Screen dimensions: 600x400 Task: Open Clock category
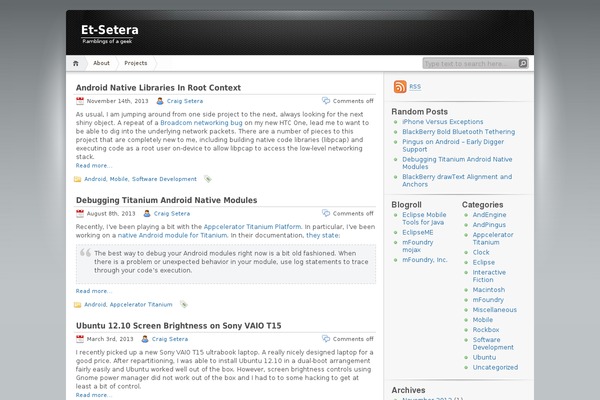481,252
